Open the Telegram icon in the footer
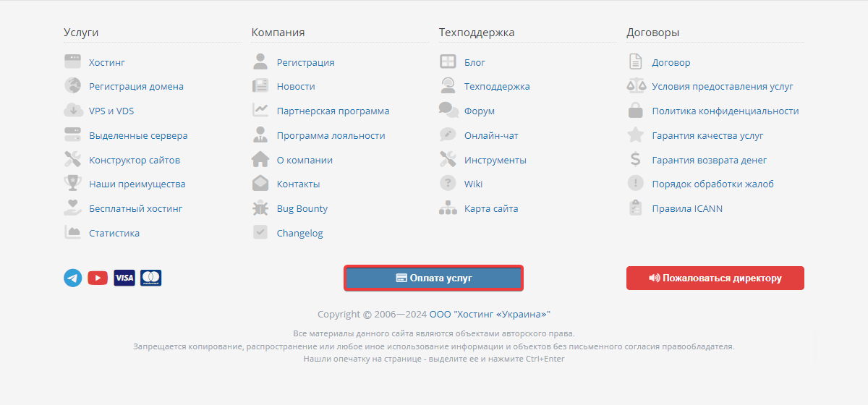868x405 pixels. (72, 278)
